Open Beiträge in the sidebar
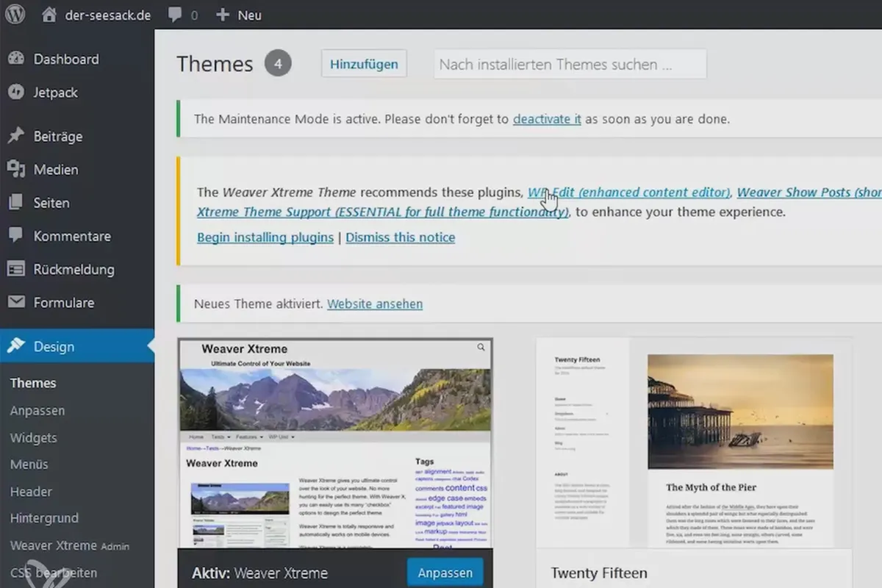 [x=58, y=136]
